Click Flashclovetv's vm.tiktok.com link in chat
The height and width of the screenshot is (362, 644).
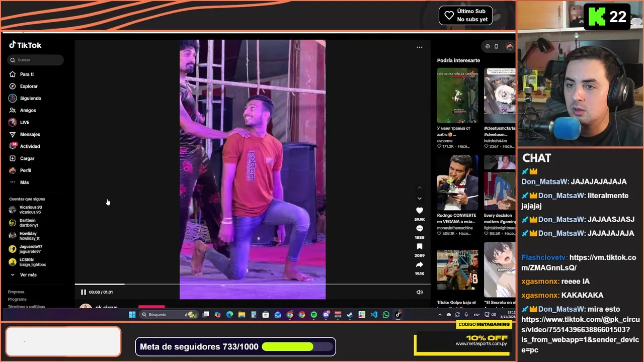click(x=579, y=262)
